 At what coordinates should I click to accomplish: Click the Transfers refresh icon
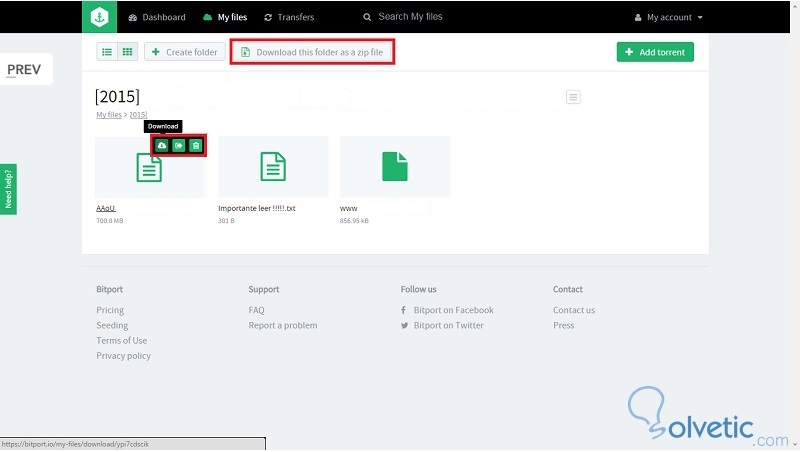click(x=268, y=17)
